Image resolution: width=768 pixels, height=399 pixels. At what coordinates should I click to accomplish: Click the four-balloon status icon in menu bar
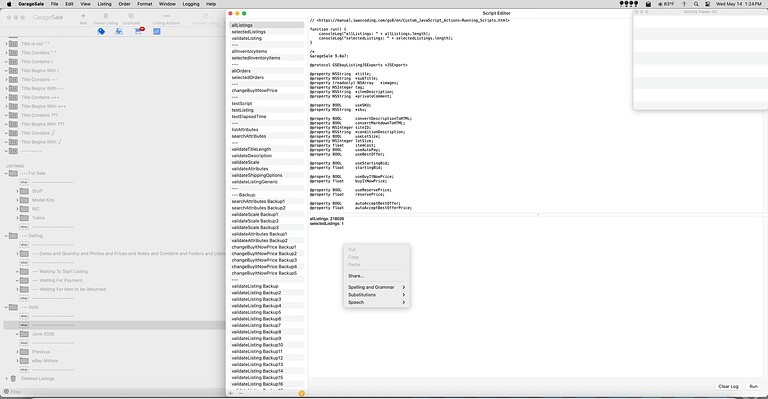(629, 4)
